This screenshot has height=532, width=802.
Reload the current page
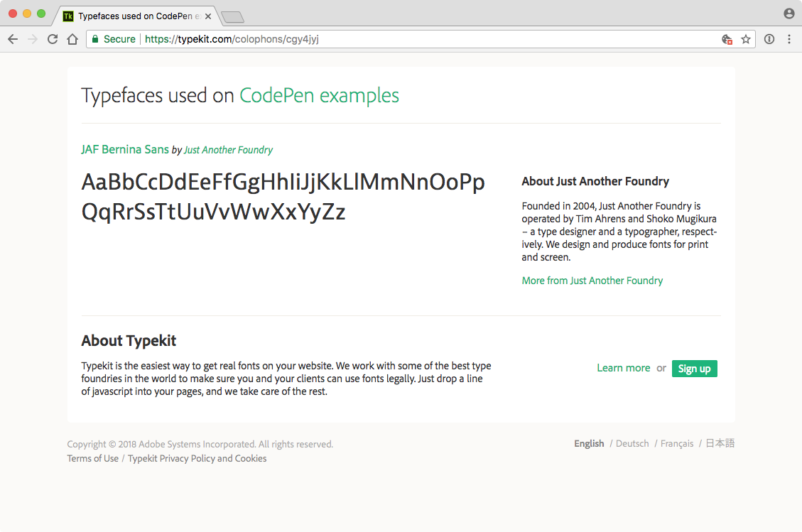[52, 40]
